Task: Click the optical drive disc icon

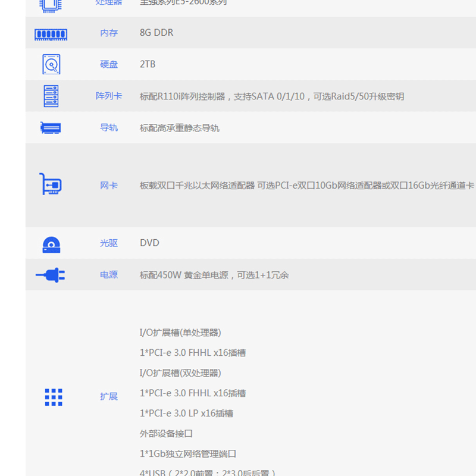Action: (51, 244)
